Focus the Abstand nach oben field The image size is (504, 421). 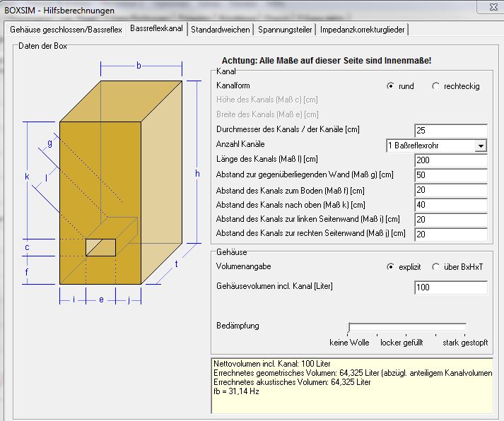[450, 205]
